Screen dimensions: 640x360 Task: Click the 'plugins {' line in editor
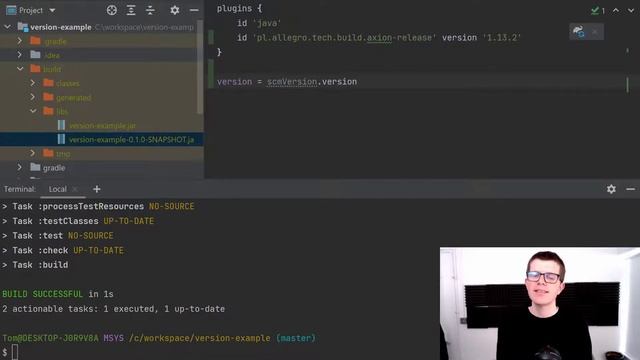[240, 8]
